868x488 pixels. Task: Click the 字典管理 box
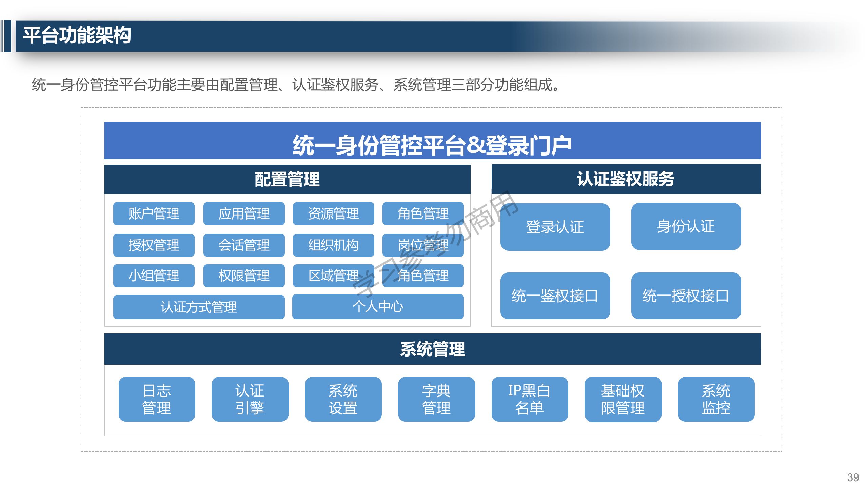pos(436,399)
